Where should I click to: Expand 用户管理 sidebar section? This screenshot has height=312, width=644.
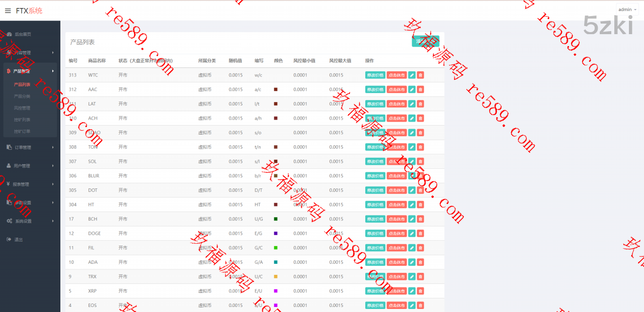click(x=30, y=166)
